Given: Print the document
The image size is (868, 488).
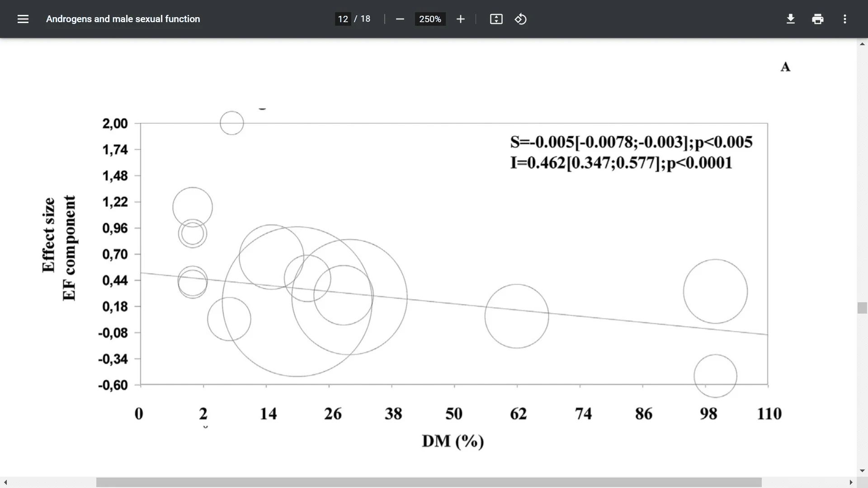Looking at the screenshot, I should tap(817, 19).
